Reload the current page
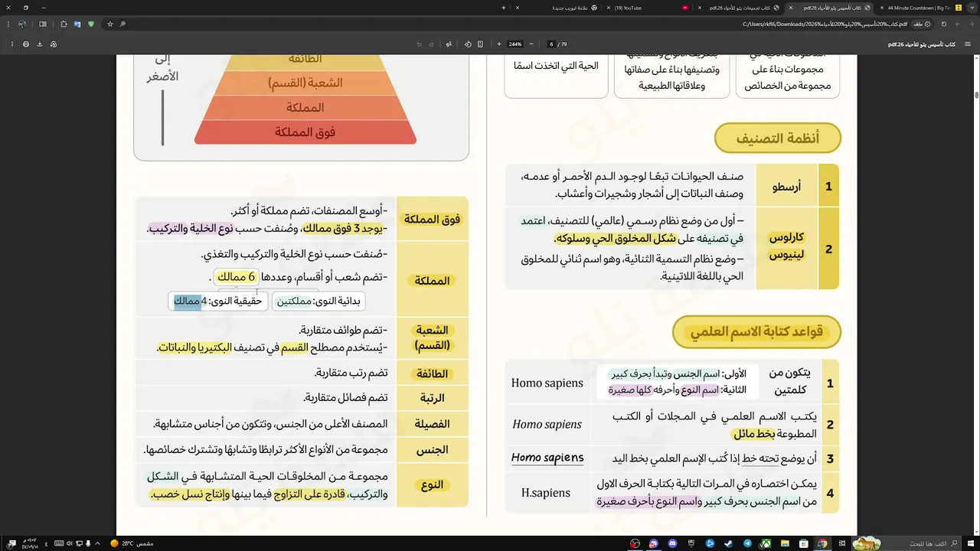Screen dimensions: 980x551 pos(943,24)
